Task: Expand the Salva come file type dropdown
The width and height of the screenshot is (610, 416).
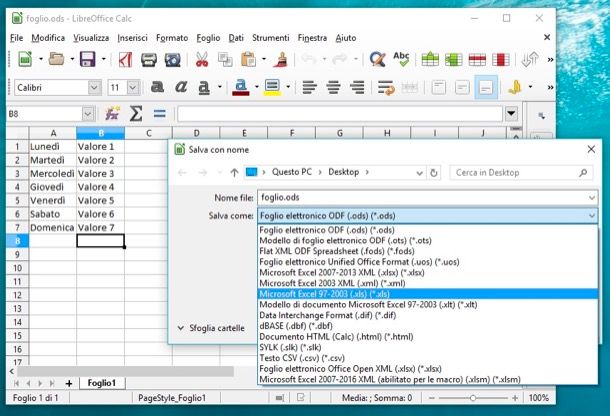Action: point(592,216)
